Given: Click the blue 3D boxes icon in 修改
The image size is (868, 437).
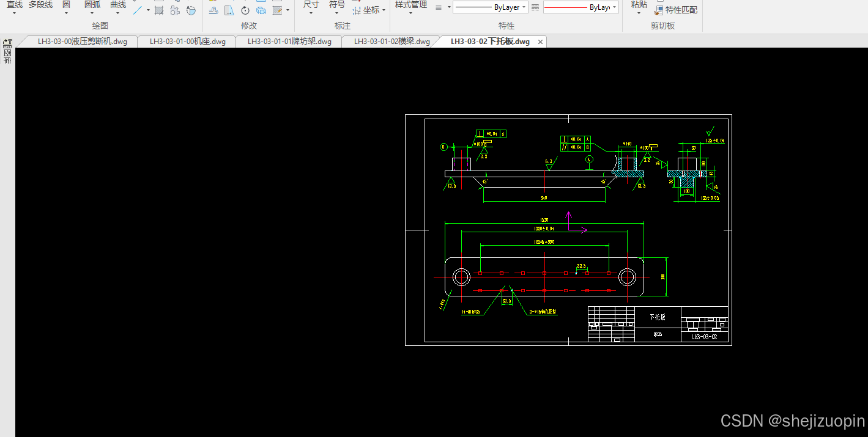Looking at the screenshot, I should [261, 10].
